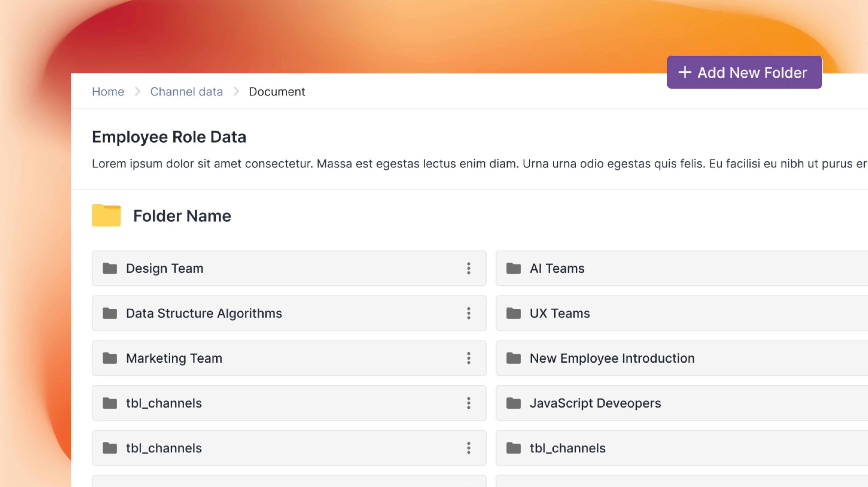Open the Design Team three-dot menu
Viewport: 868px width, 487px height.
click(x=469, y=269)
